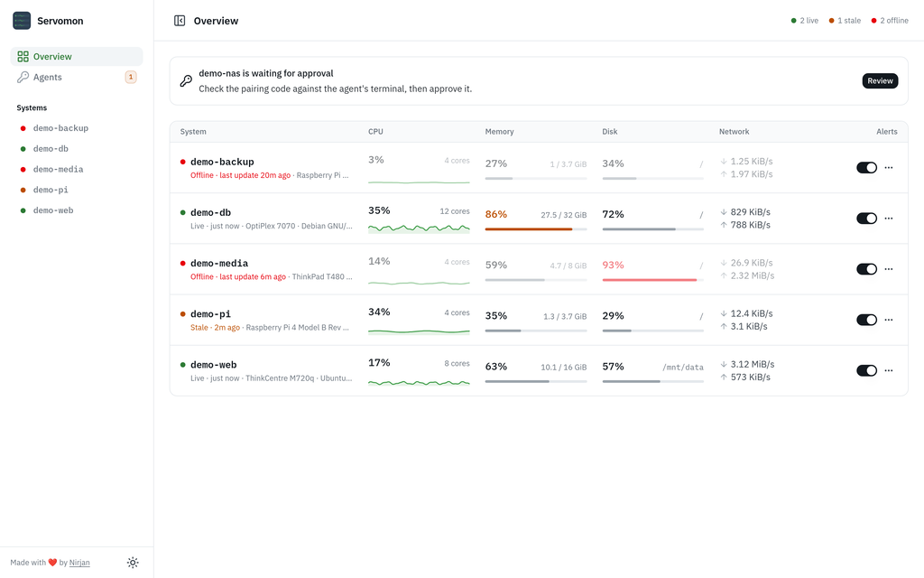Image resolution: width=924 pixels, height=578 pixels.
Task: Click '829 KiB/s' download rate
Action: tap(750, 211)
